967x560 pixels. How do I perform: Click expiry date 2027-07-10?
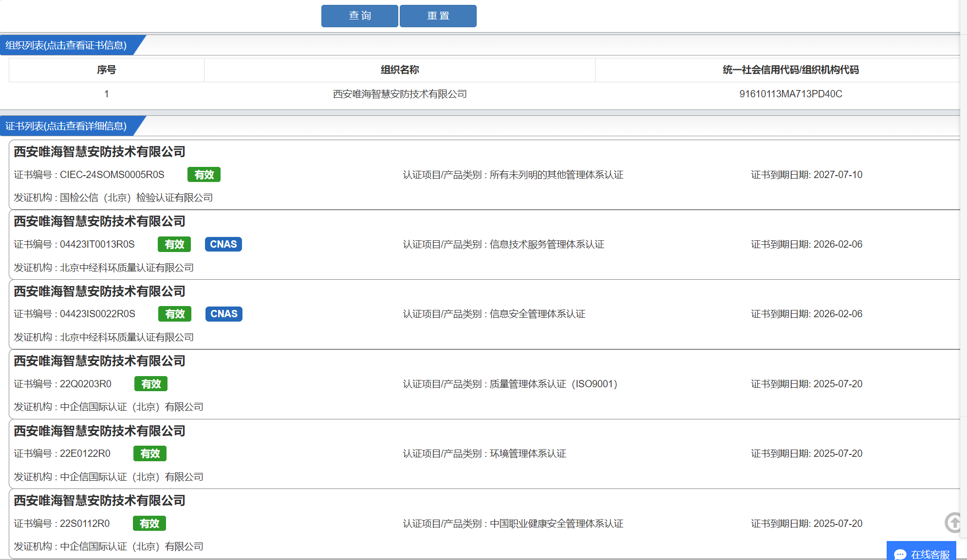(x=837, y=175)
